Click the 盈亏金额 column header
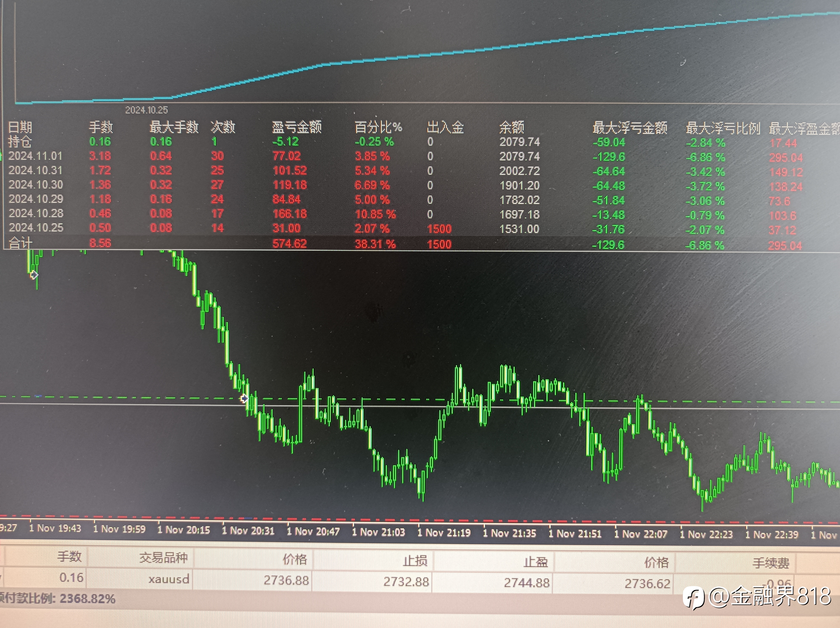Screen dimensions: 840x628 297,127
